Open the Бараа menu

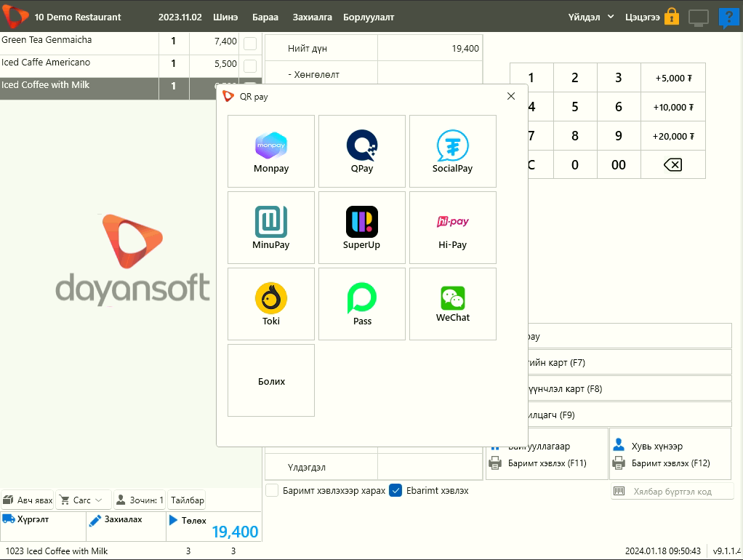tap(265, 17)
